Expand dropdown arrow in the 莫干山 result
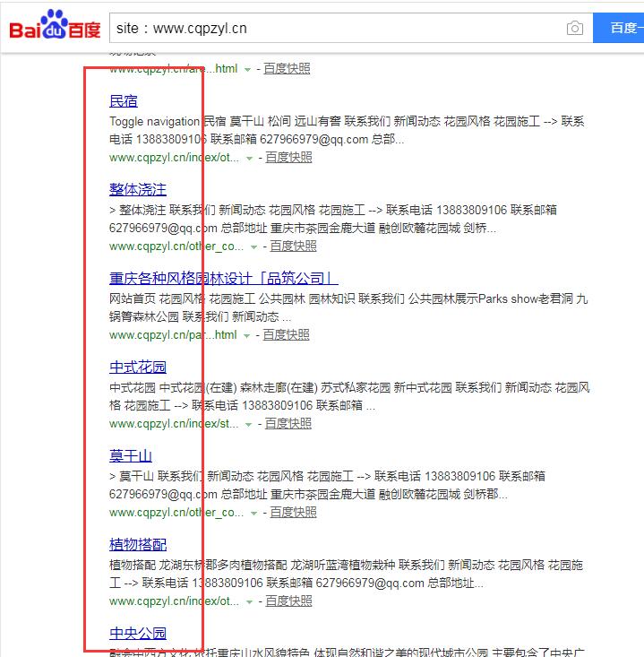This screenshot has height=657, width=644. pyautogui.click(x=253, y=514)
